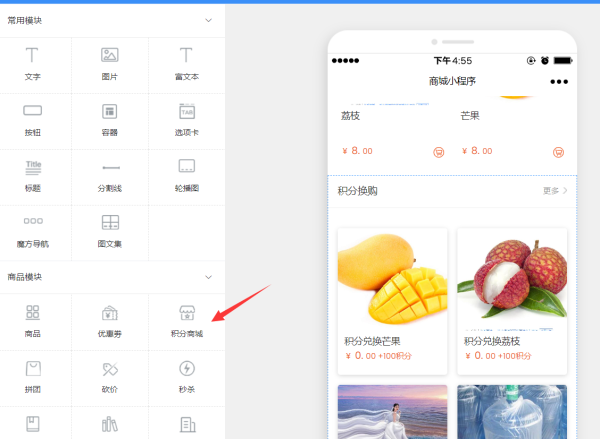Click the 商城小程序 page title
Viewport: 600px width, 439px height.
click(x=452, y=81)
